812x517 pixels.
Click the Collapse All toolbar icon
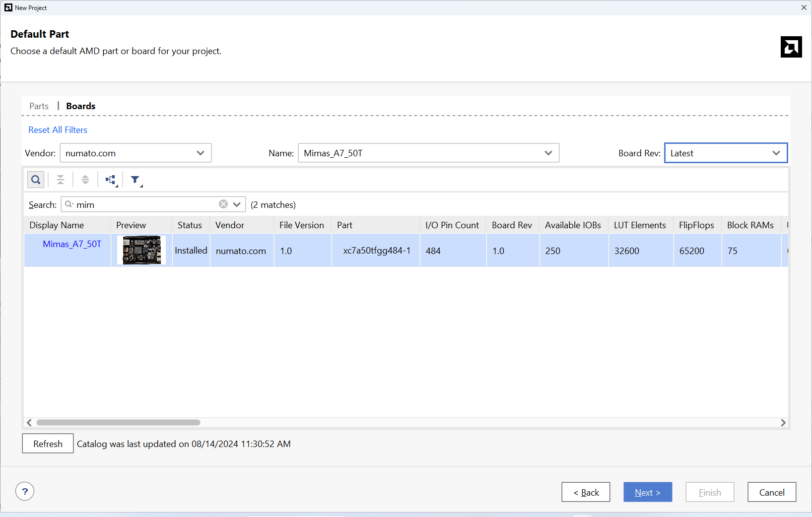point(61,180)
